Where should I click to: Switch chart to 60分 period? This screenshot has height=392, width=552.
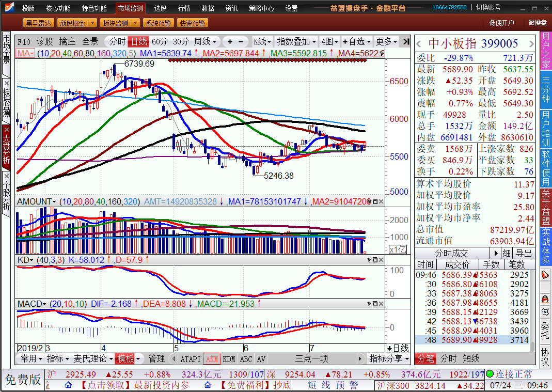point(160,41)
